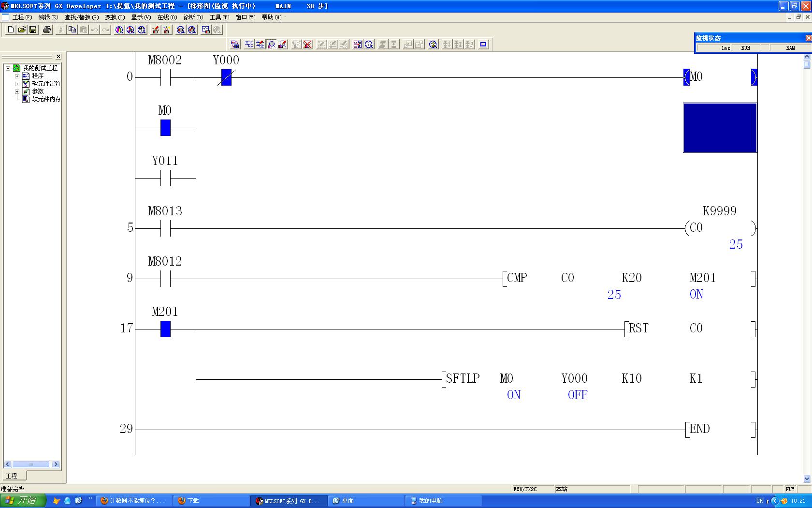812x508 pixels.
Task: Collapse the 我的测试工程 root node
Action: pyautogui.click(x=8, y=68)
